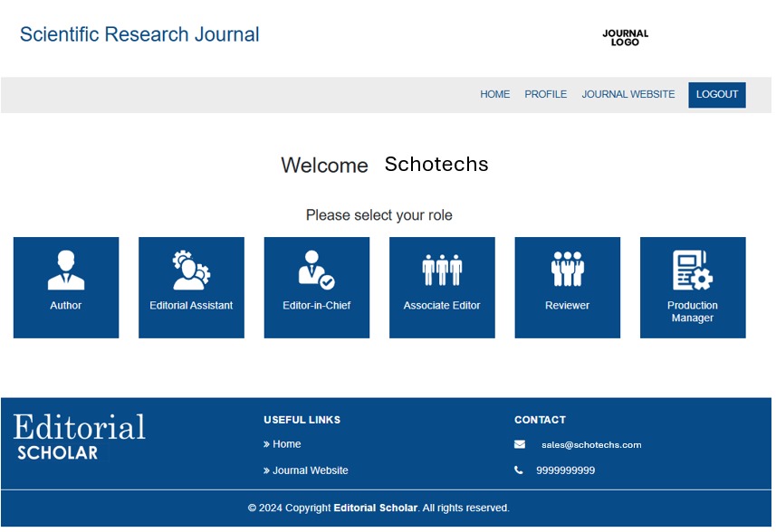This screenshot has height=532, width=776.
Task: Open the PROFILE menu item
Action: [545, 94]
